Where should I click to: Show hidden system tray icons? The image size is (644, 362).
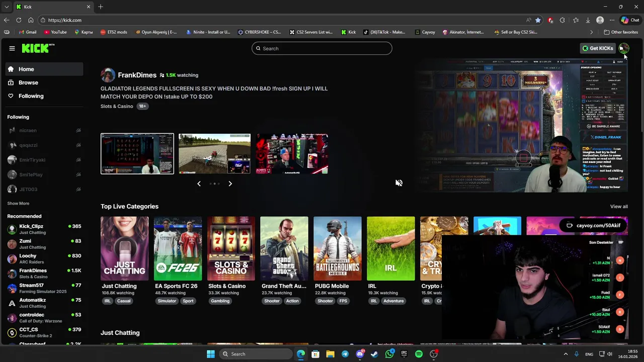[x=566, y=354]
